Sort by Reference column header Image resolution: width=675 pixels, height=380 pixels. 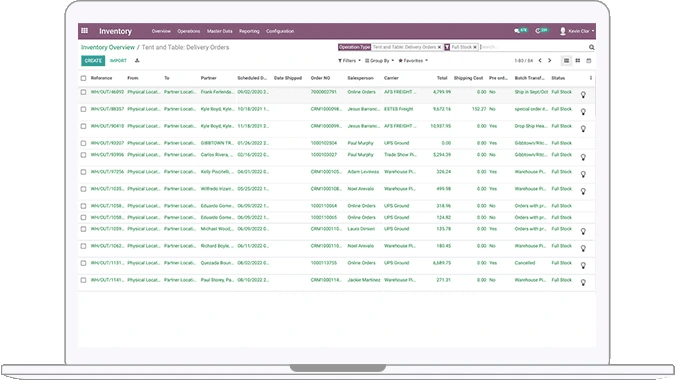[x=102, y=78]
